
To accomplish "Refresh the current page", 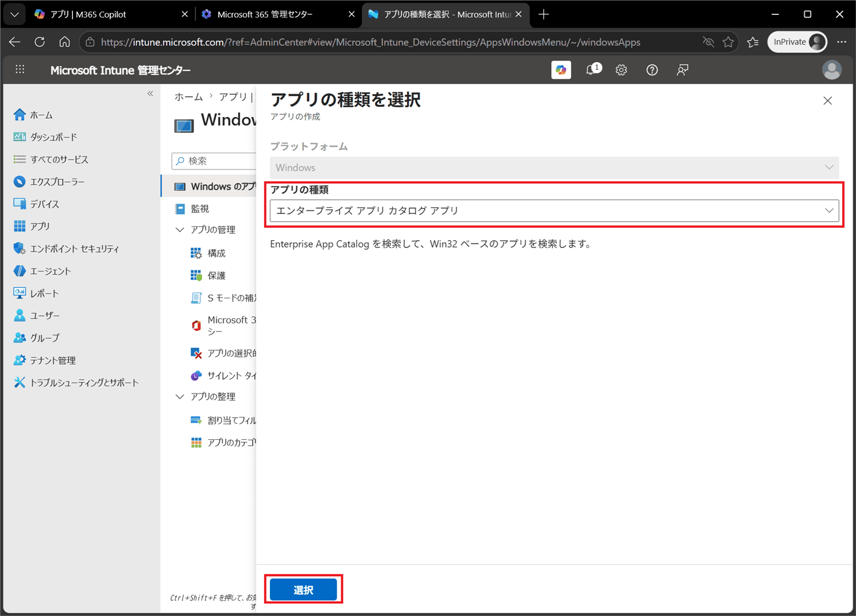I will pyautogui.click(x=39, y=42).
